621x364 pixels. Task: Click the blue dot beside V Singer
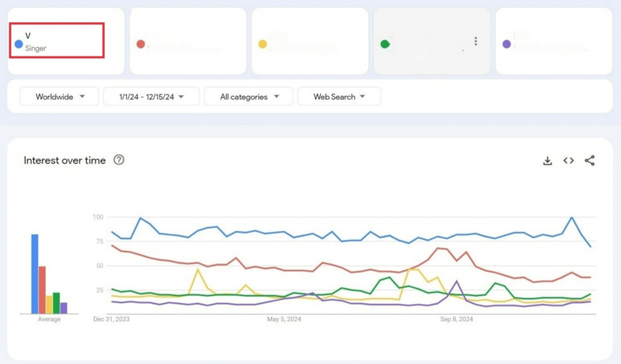pyautogui.click(x=19, y=44)
